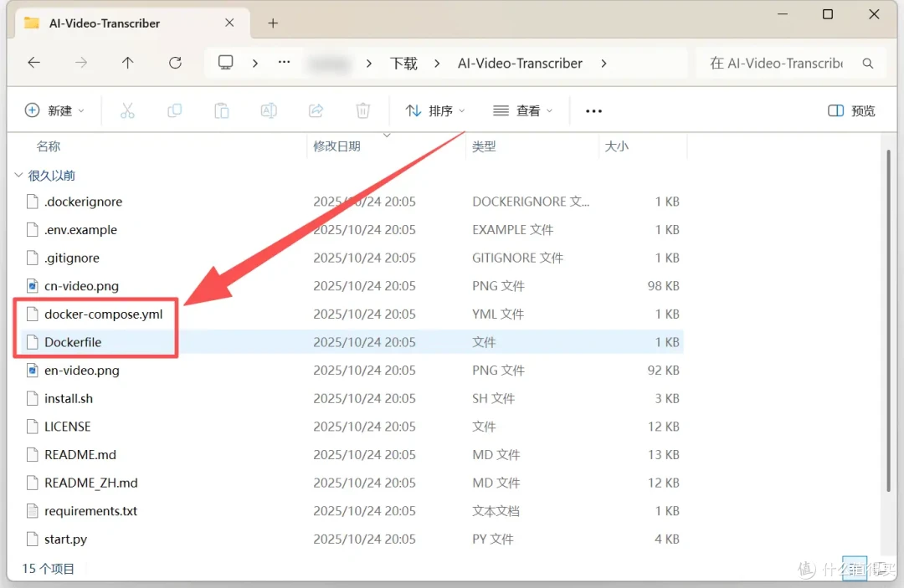Screen dimensions: 904x588
Task: Go back to previous folder
Action: (x=34, y=63)
